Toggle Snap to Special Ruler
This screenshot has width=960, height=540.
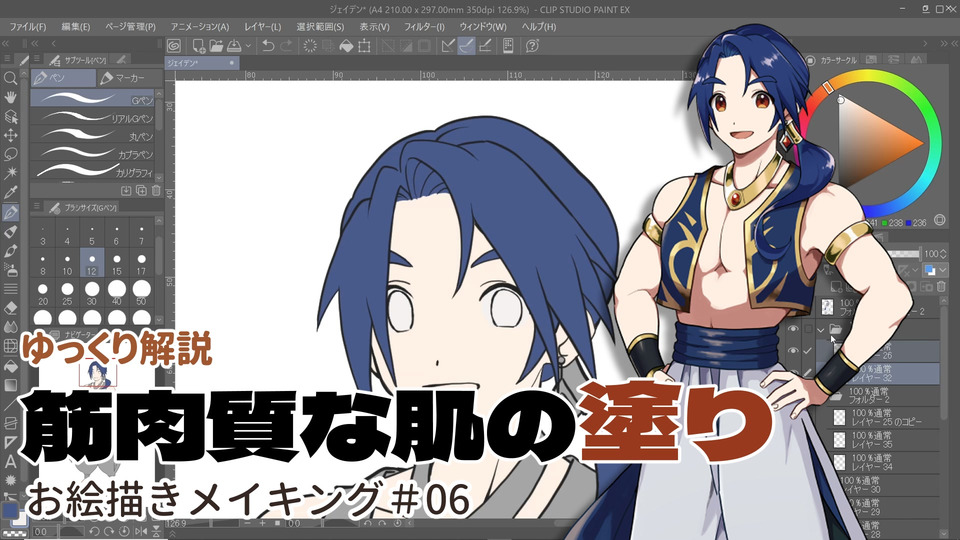(x=467, y=46)
